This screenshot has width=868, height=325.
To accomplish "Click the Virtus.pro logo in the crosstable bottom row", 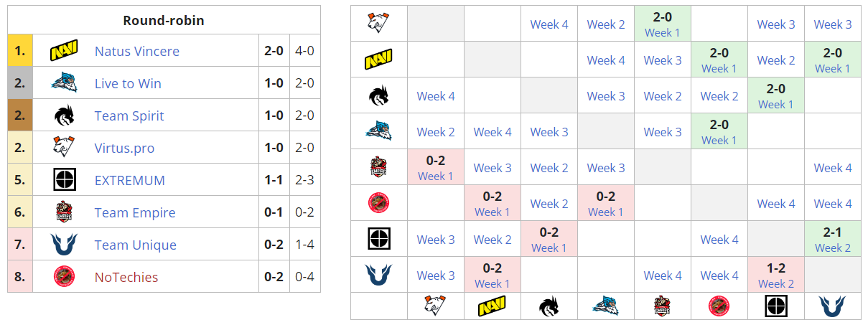I will click(436, 306).
